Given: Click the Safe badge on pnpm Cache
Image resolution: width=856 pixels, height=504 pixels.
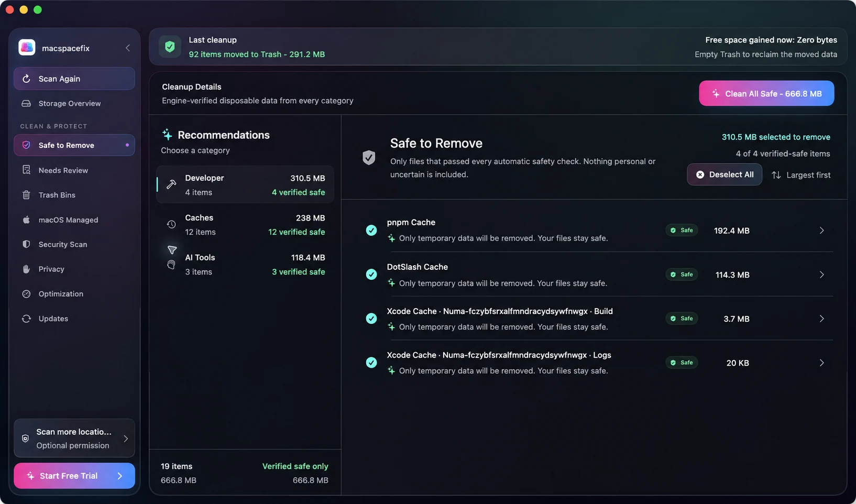Looking at the screenshot, I should coord(682,230).
